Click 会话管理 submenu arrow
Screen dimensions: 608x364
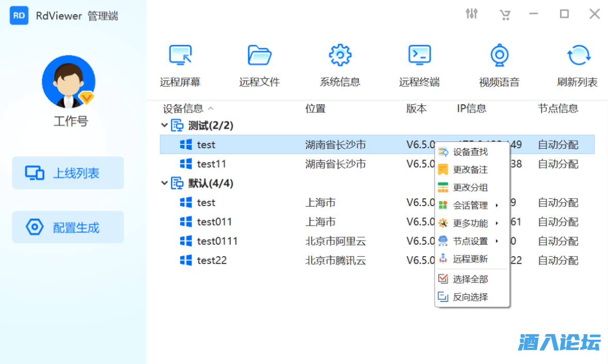point(497,205)
